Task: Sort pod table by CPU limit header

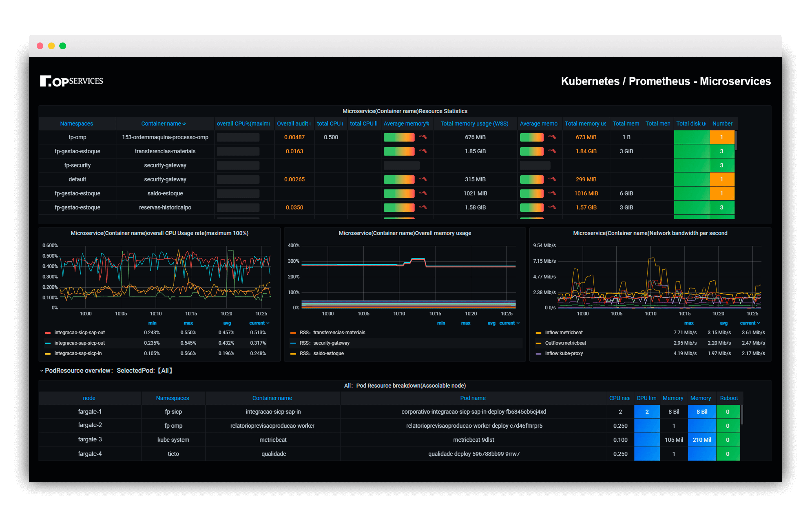Action: point(646,398)
